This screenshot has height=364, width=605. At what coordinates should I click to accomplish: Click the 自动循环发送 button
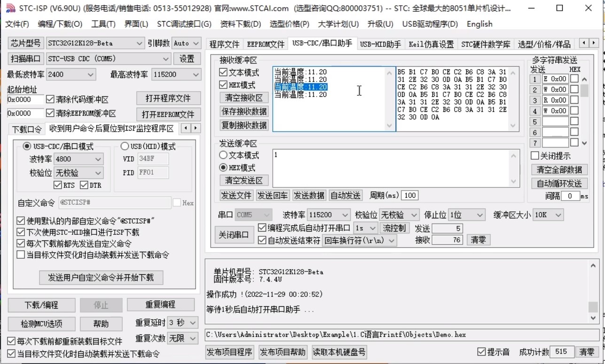click(559, 183)
